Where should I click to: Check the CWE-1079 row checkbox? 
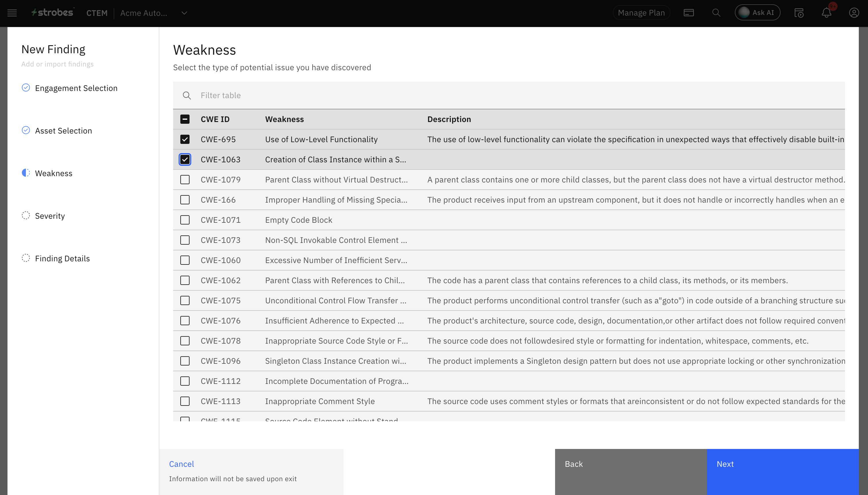coord(185,180)
